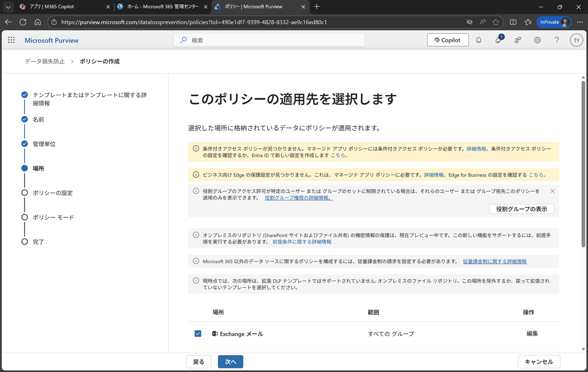This screenshot has height=372, width=588.
Task: Click the 次へ button
Action: coord(230,362)
